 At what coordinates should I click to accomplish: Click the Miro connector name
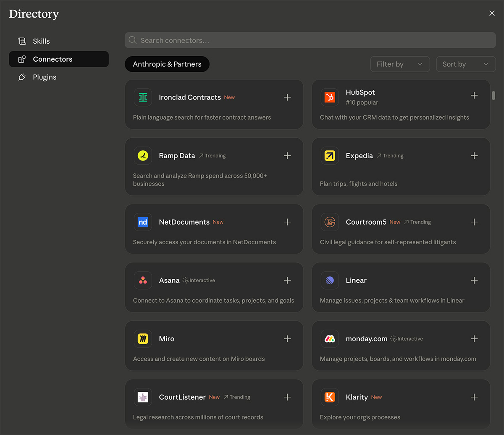pyautogui.click(x=166, y=338)
